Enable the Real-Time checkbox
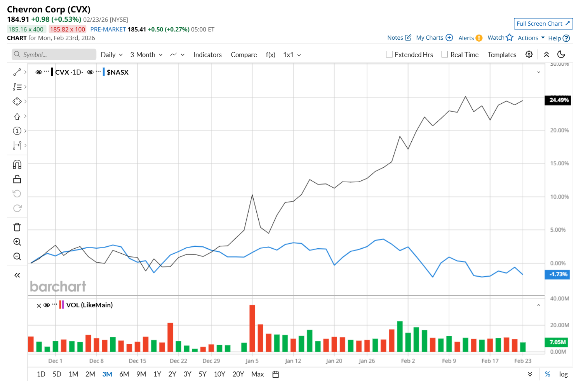 pyautogui.click(x=445, y=54)
